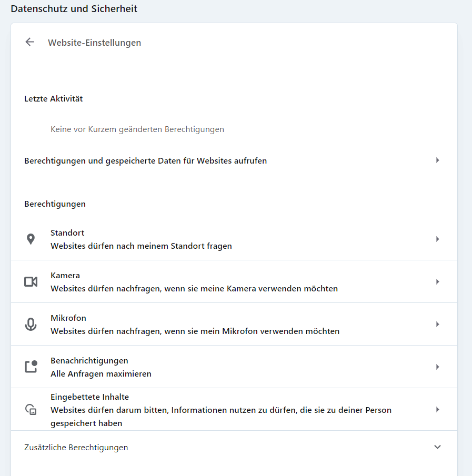Click the Letzte Aktivität heading
Image resolution: width=472 pixels, height=476 pixels.
point(54,99)
